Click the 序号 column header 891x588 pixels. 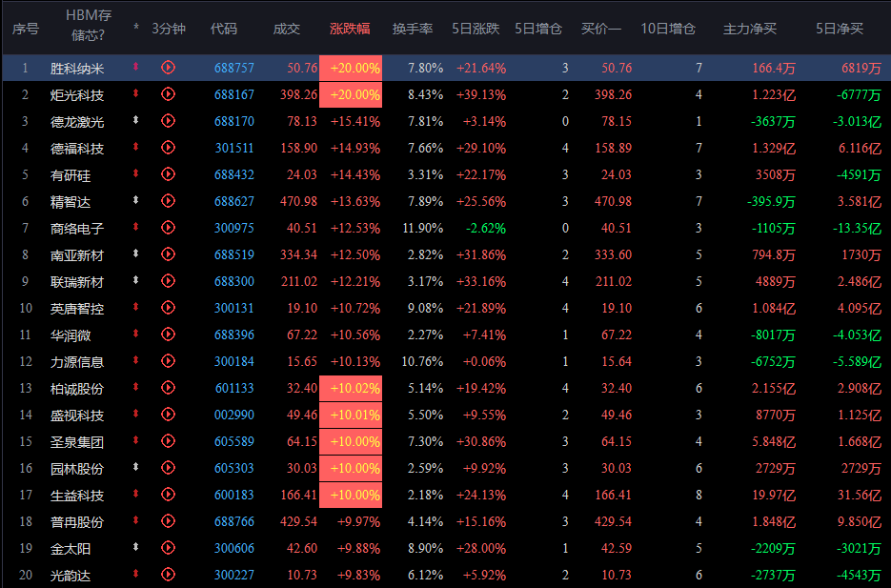26,29
